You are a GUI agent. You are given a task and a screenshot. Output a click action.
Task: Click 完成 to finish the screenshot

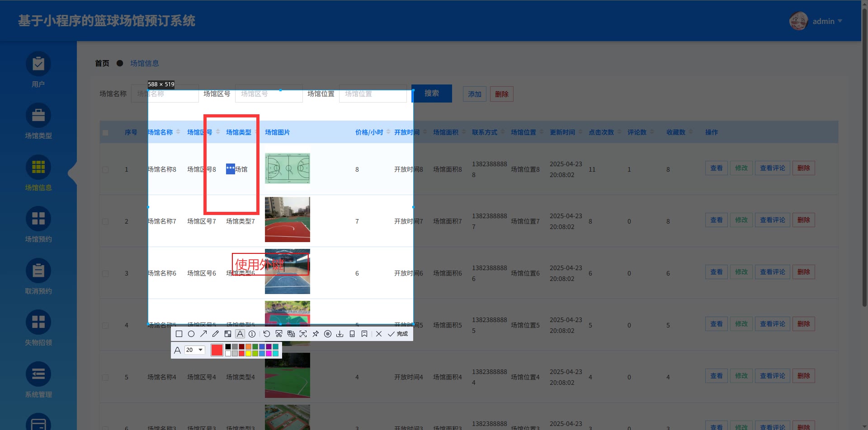[x=398, y=334]
